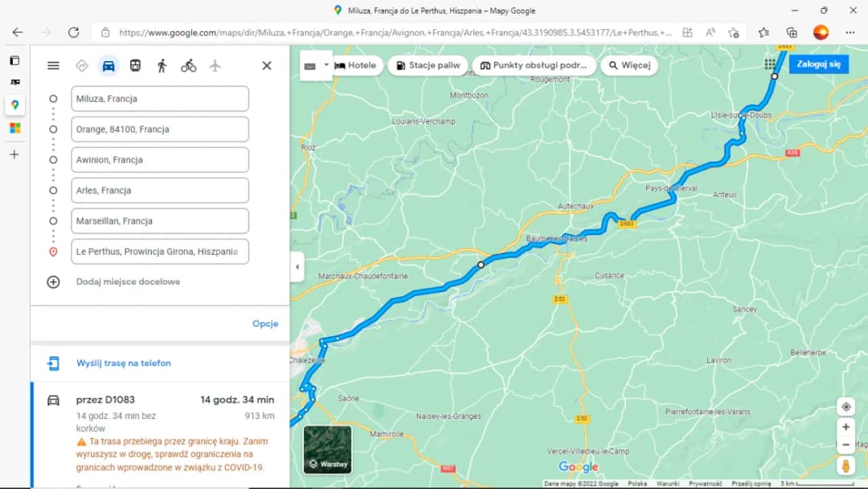The height and width of the screenshot is (489, 868).
Task: Collapse the side panel with the chevron
Action: pos(296,267)
